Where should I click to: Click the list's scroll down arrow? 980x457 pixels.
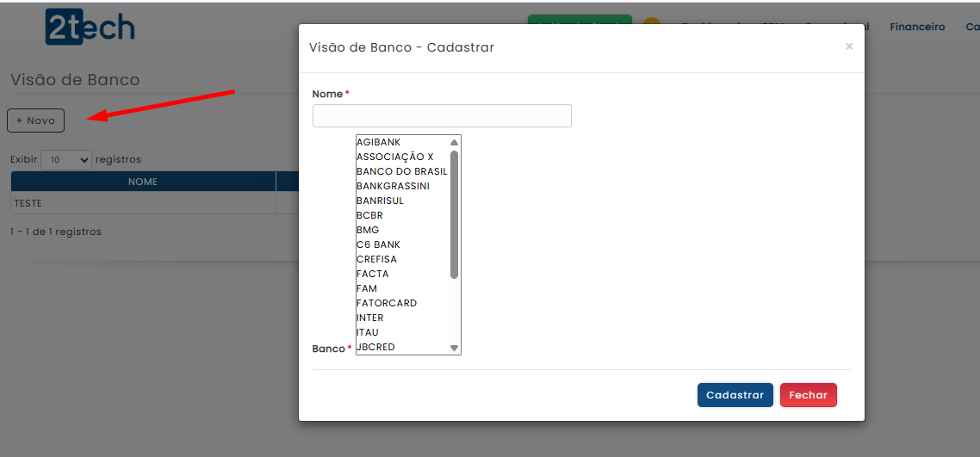[x=454, y=348]
